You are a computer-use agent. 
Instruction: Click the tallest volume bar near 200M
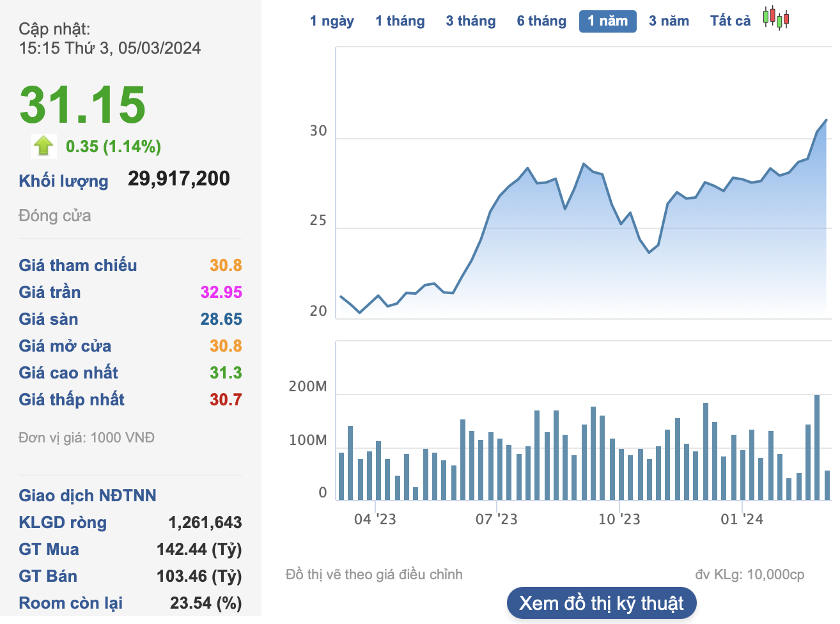click(x=817, y=448)
